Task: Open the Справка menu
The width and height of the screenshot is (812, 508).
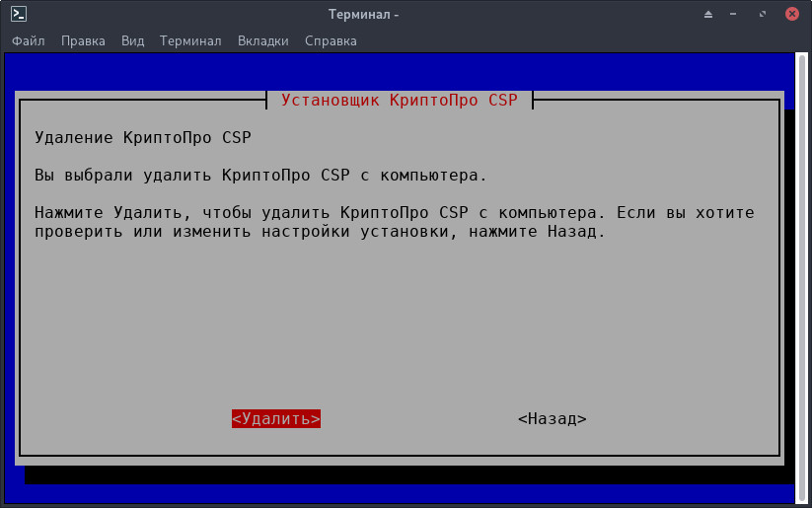Action: (331, 40)
